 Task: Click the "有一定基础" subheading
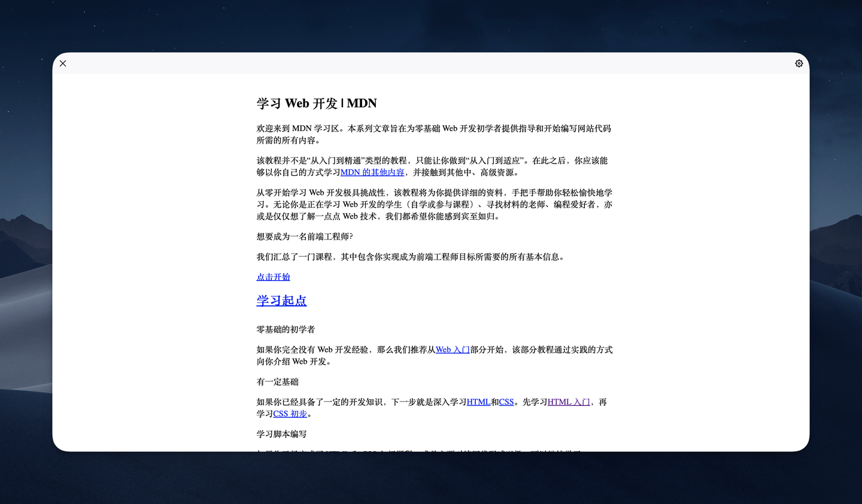click(277, 381)
